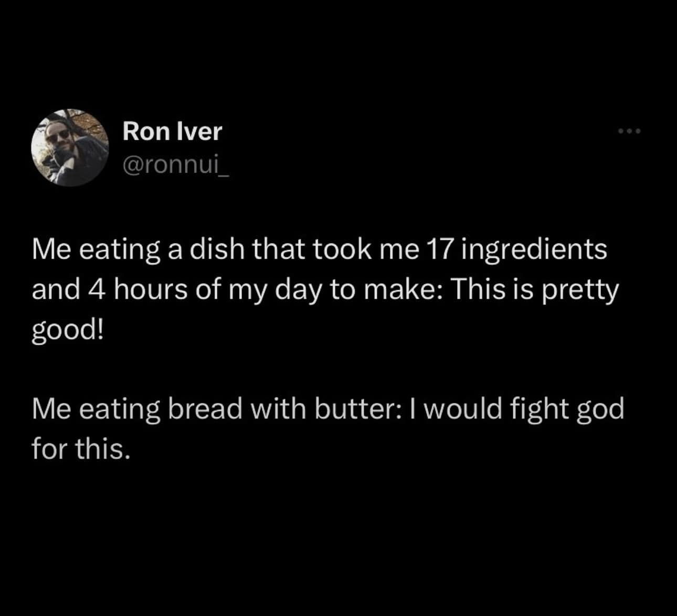Click Ron Iver's profile picture

coord(70,148)
